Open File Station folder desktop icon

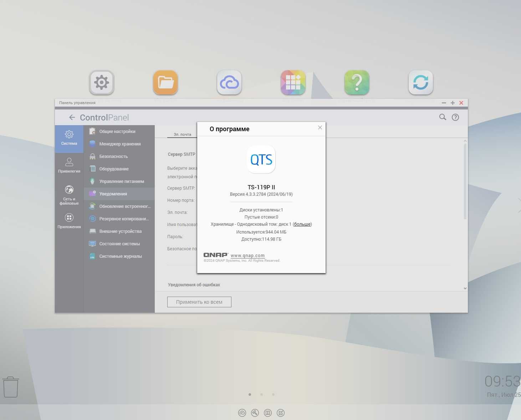(165, 82)
